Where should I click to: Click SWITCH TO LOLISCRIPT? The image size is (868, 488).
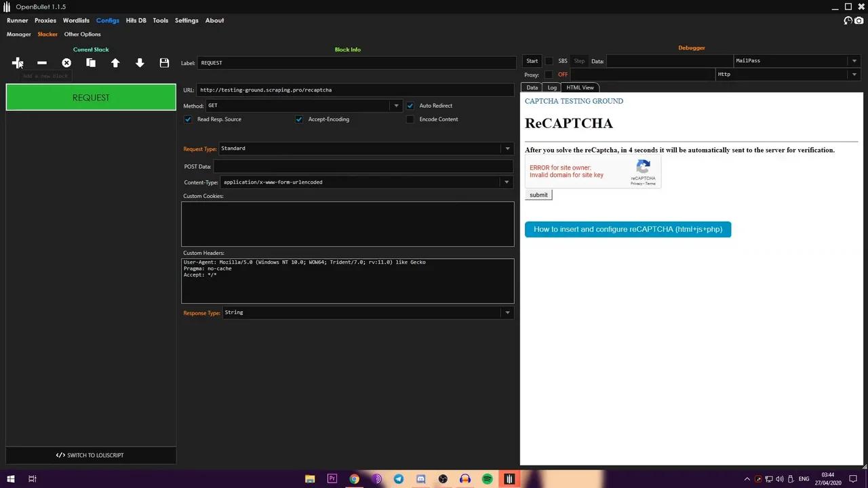pyautogui.click(x=91, y=455)
